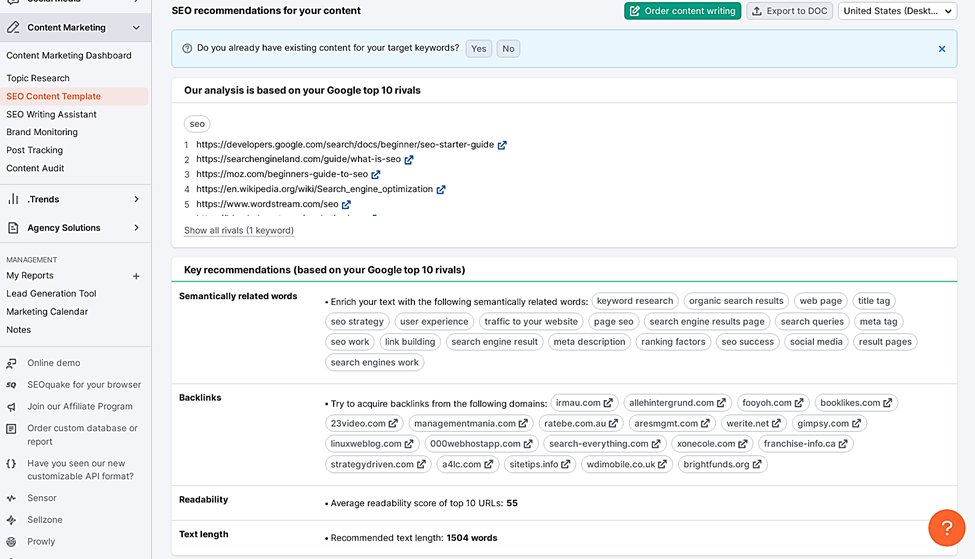
Task: Open external link icon for searchengineland.com rival
Action: tap(409, 160)
